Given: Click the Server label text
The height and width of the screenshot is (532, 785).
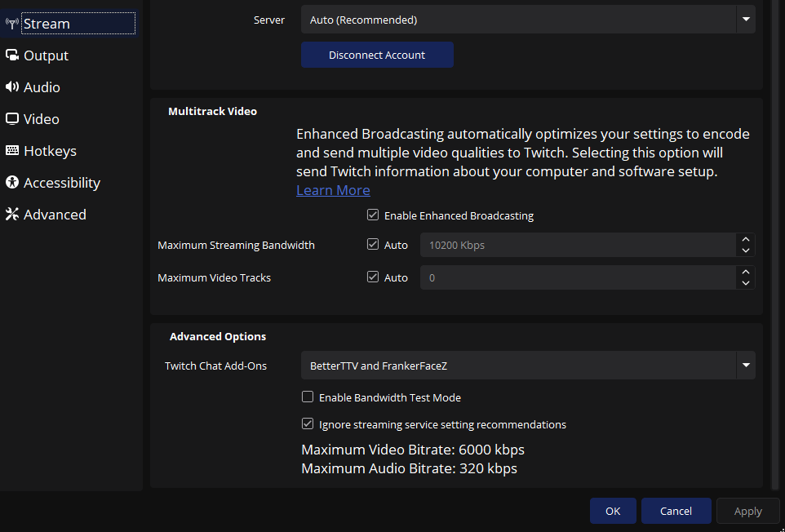Looking at the screenshot, I should coord(268,20).
